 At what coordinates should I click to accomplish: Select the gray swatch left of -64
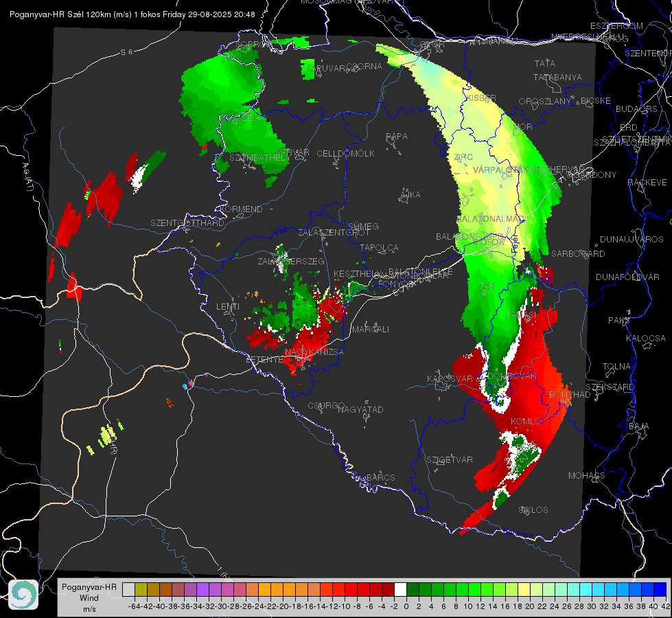click(x=128, y=589)
